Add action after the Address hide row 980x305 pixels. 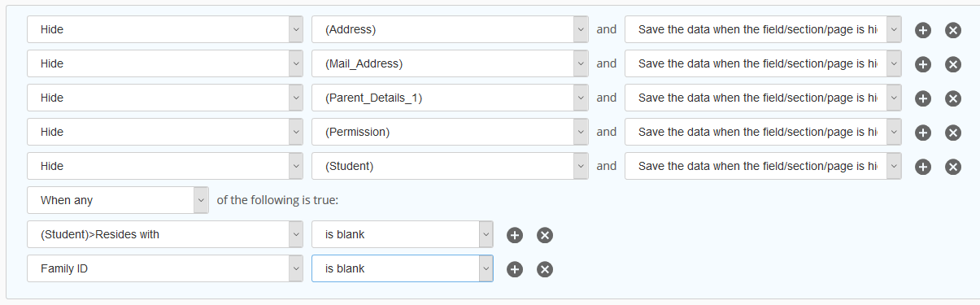point(923,30)
